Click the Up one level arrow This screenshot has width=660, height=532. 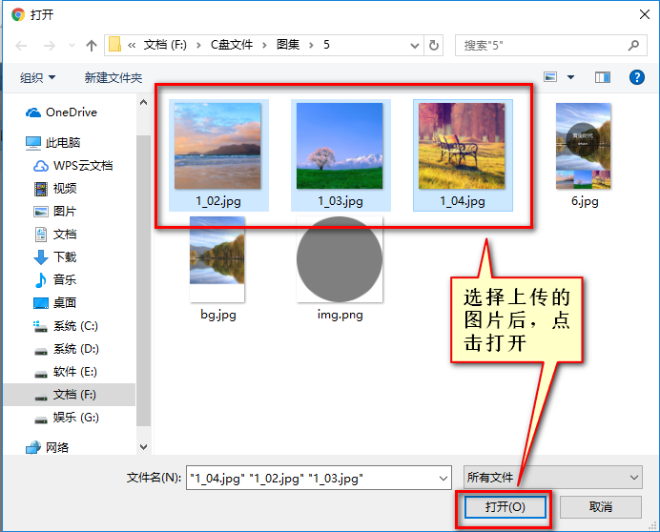tap(92, 45)
